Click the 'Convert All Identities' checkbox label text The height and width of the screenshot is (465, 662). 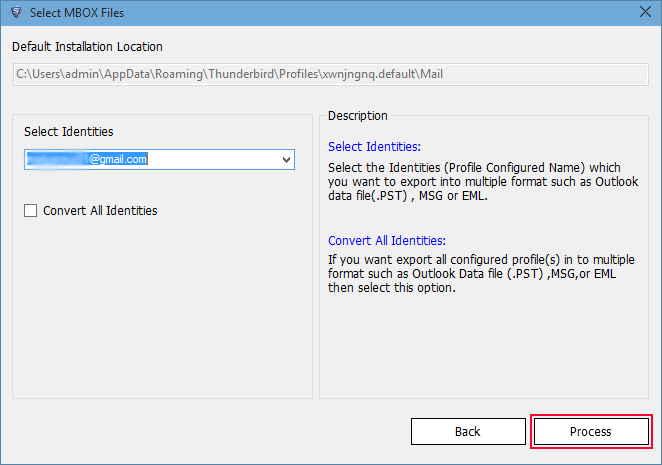click(100, 210)
